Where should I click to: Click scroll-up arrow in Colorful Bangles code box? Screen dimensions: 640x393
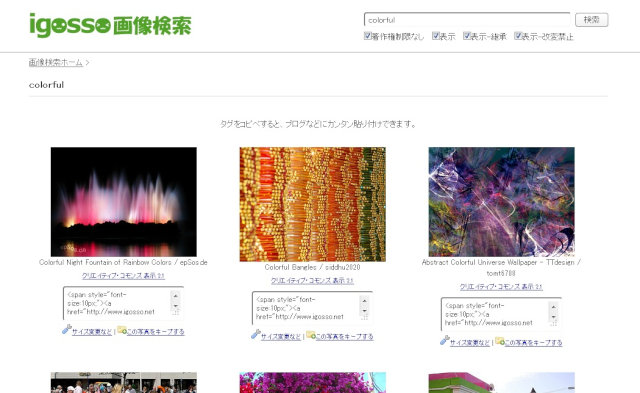tap(364, 300)
